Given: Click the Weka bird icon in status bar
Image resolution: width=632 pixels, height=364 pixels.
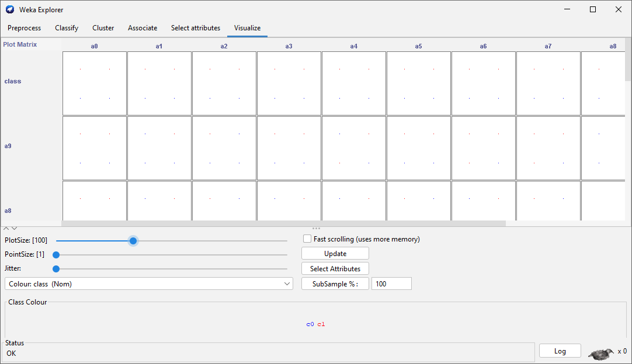Looking at the screenshot, I should 601,352.
